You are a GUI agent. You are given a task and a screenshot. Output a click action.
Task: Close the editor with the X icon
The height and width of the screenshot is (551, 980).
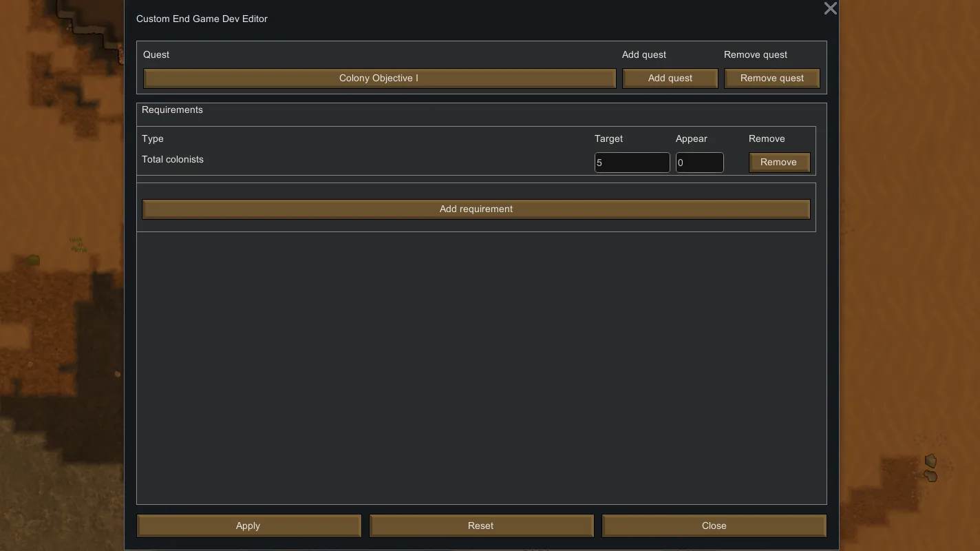point(830,9)
